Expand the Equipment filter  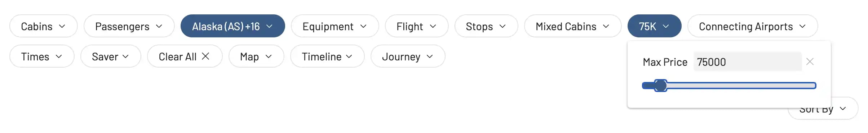335,26
